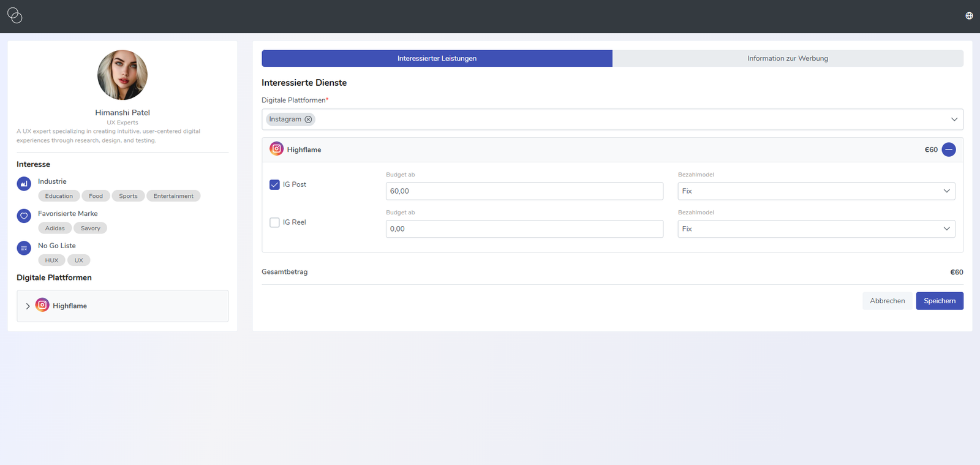Click the Instagram icon in the sidebar Highflame card
This screenshot has height=465, width=980.
coord(42,305)
